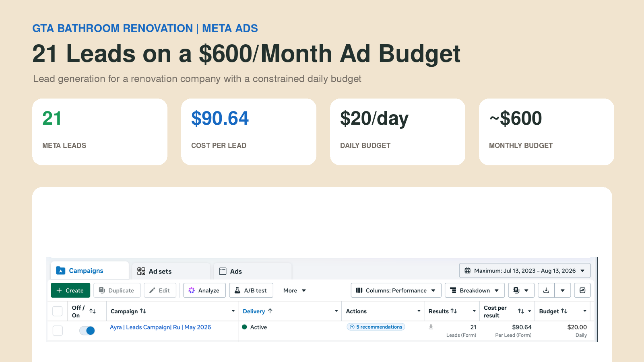The width and height of the screenshot is (644, 362).
Task: Click the $20.00 budget value
Action: [x=577, y=327]
